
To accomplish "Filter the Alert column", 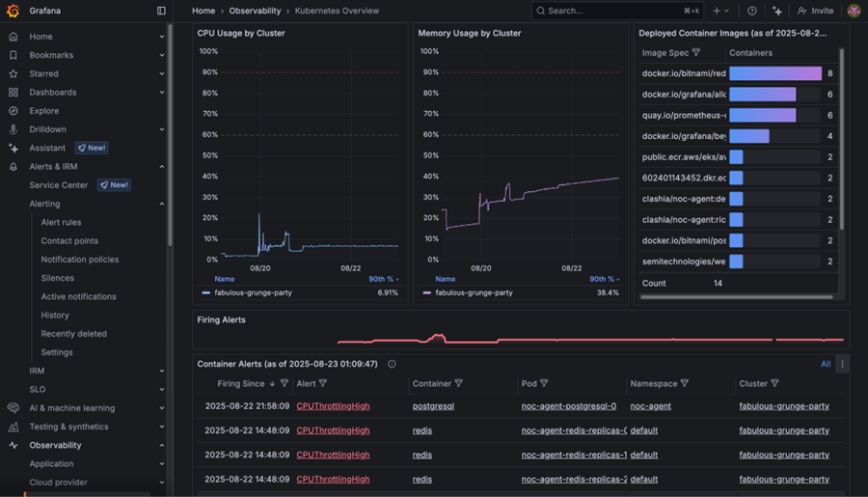I will pyautogui.click(x=323, y=383).
